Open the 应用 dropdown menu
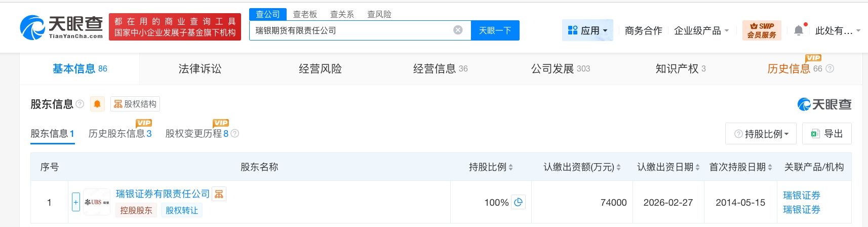This screenshot has width=868, height=227. pyautogui.click(x=587, y=30)
